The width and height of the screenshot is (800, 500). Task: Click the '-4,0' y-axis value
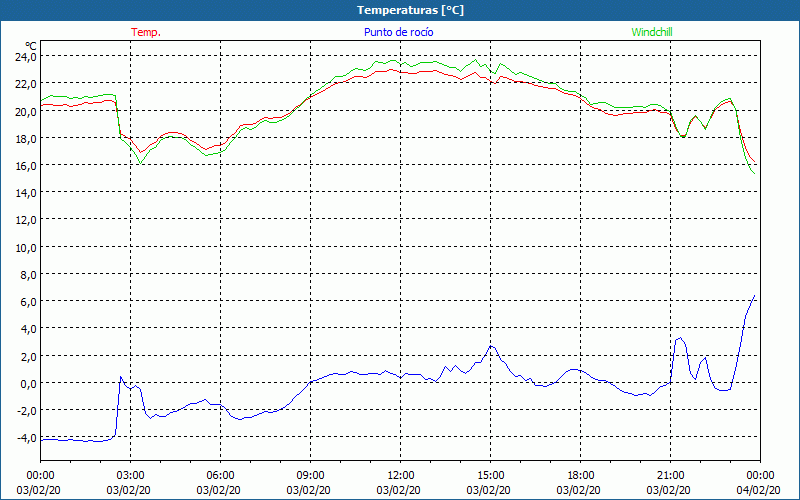point(26,438)
